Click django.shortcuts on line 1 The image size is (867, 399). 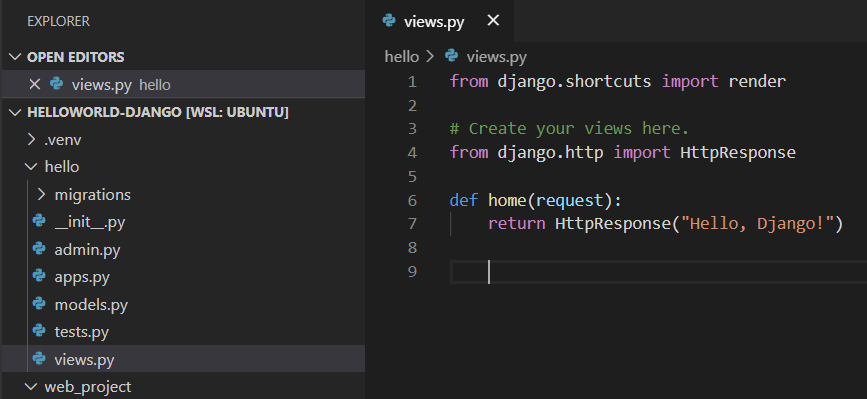click(x=574, y=82)
